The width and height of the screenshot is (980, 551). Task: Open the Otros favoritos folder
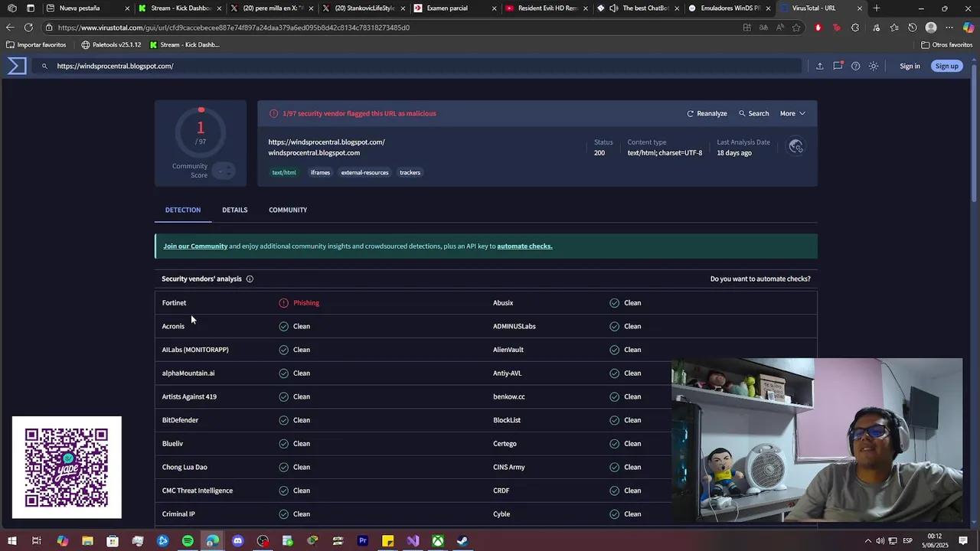tap(947, 45)
